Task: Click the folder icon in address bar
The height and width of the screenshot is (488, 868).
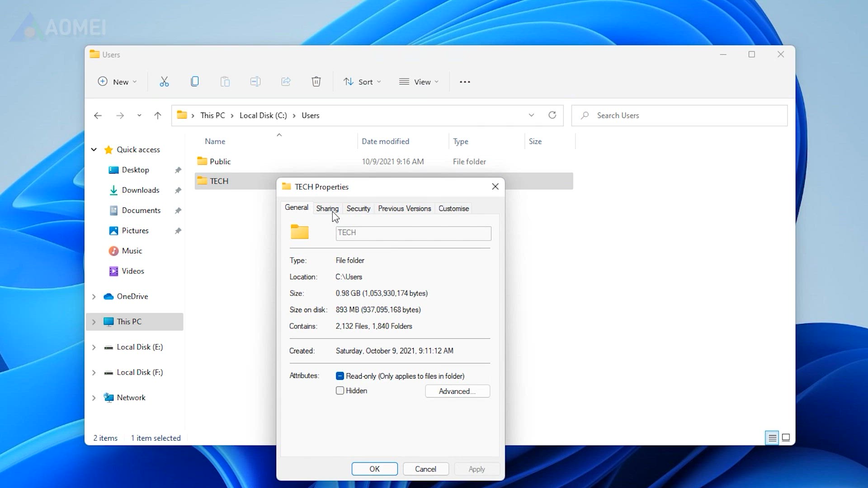Action: point(182,115)
